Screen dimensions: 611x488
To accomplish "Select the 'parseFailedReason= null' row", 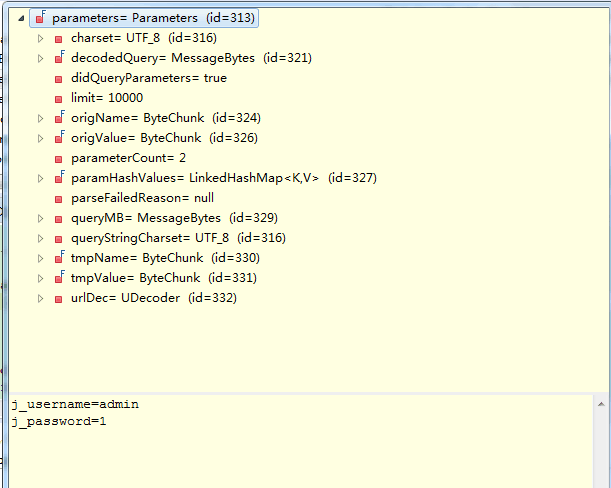I will tap(142, 198).
